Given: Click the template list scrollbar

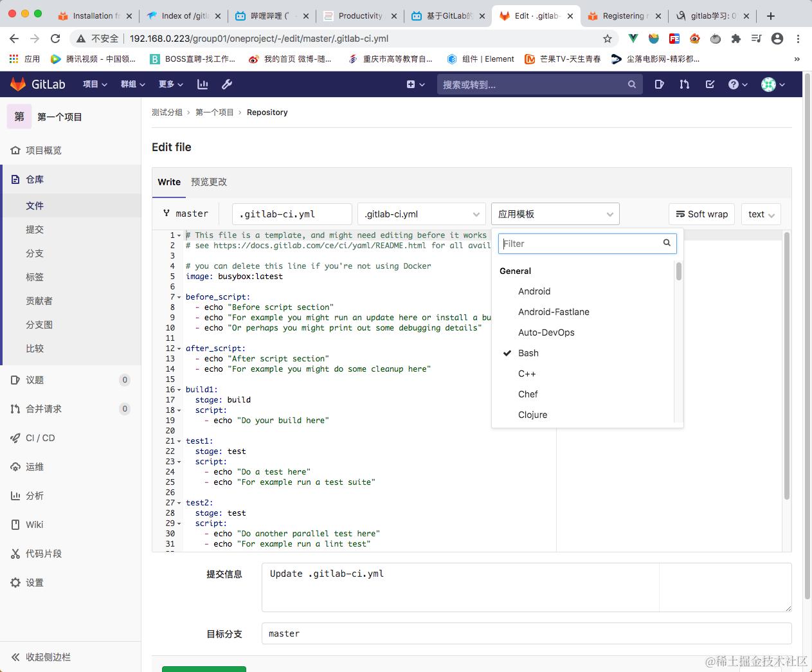Looking at the screenshot, I should pos(679,271).
